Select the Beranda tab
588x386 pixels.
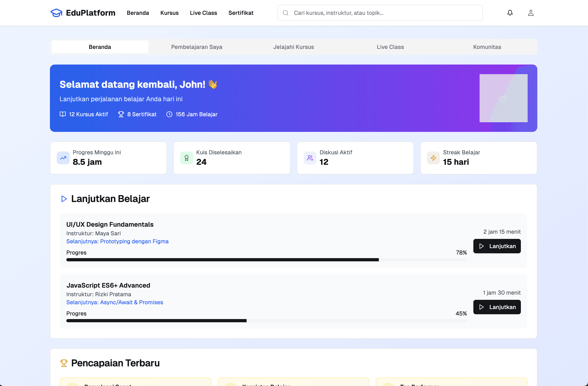(100, 47)
